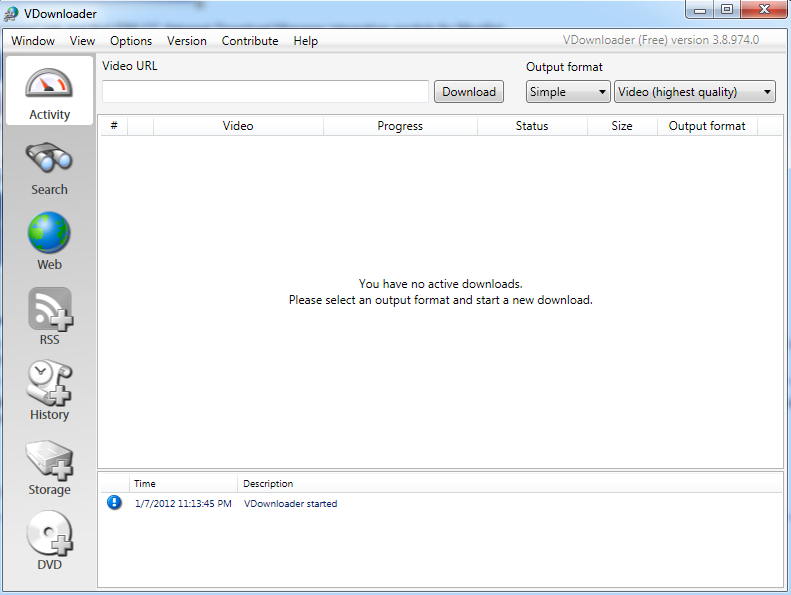Click the VDownloader title bar app icon
Screen dimensions: 791x595
click(11, 14)
